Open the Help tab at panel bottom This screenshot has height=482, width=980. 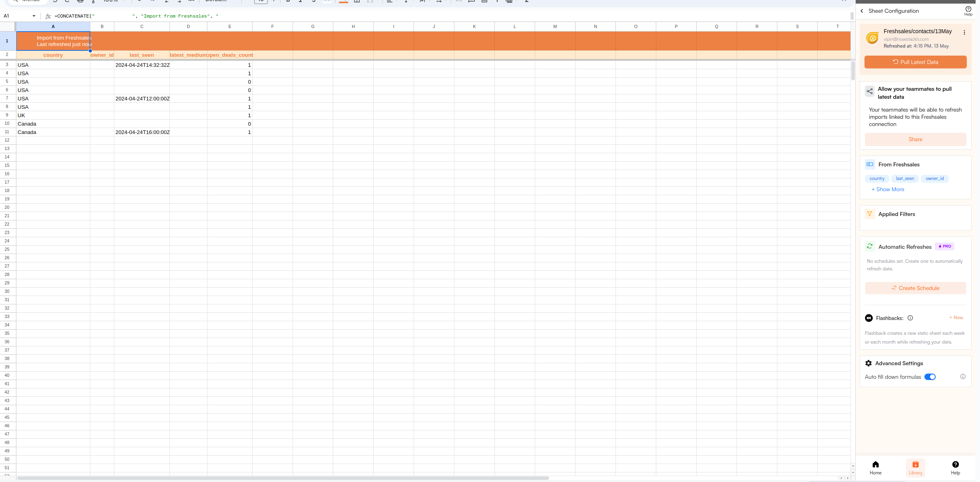(x=955, y=467)
